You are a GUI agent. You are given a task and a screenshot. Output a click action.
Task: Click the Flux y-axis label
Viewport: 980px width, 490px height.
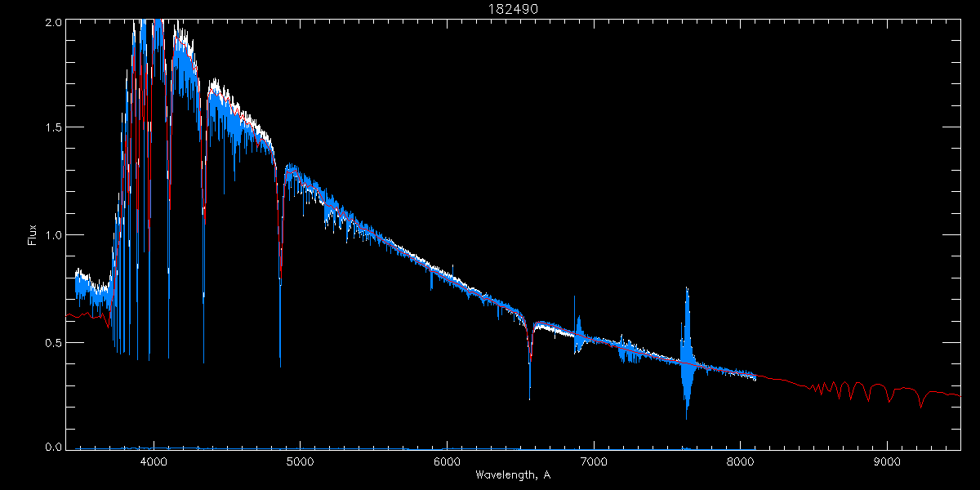(x=32, y=235)
